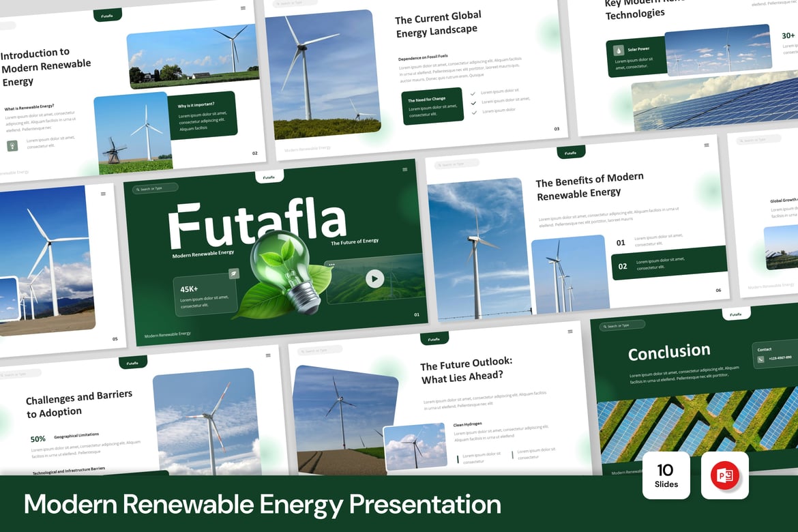798x532 pixels.
Task: Click the large Futafla title text
Action: [x=258, y=224]
